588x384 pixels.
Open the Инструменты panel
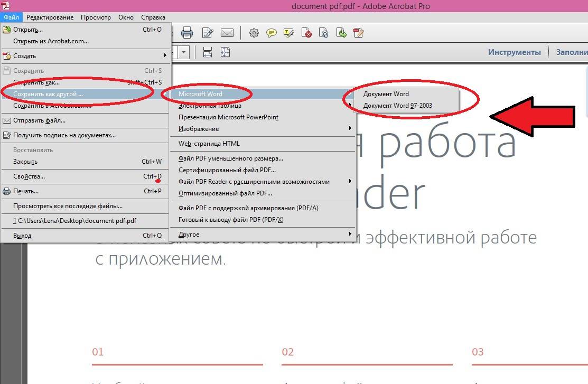(x=514, y=52)
